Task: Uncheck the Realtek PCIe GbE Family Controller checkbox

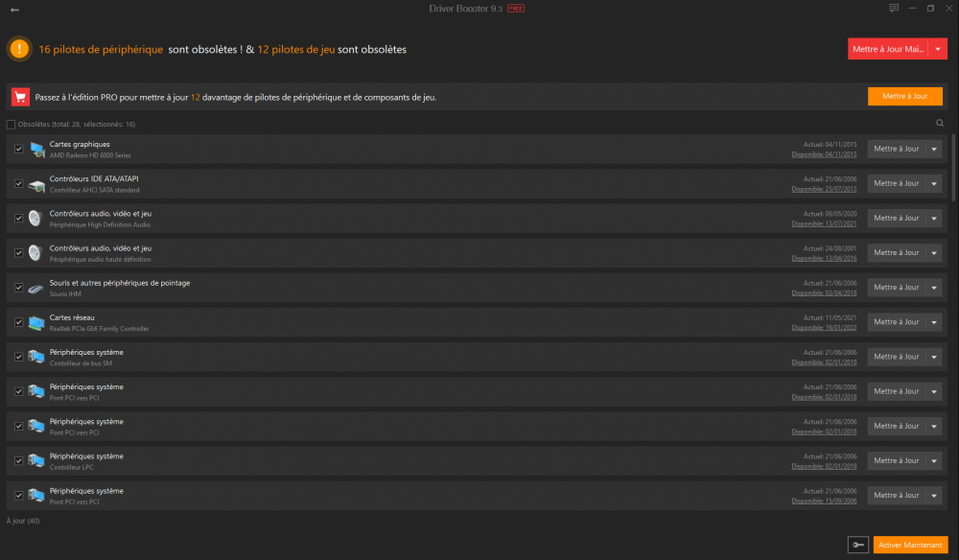Action: click(19, 322)
